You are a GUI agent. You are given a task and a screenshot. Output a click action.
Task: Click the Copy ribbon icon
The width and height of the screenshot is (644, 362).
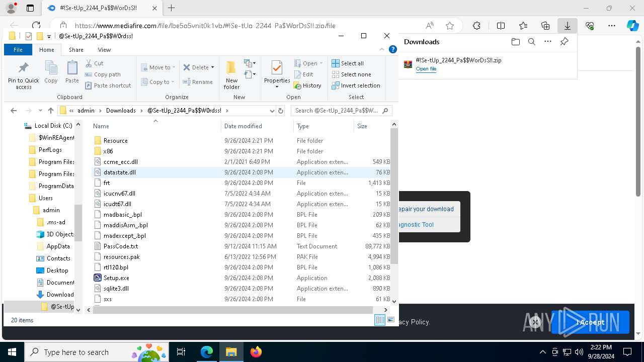point(51,68)
